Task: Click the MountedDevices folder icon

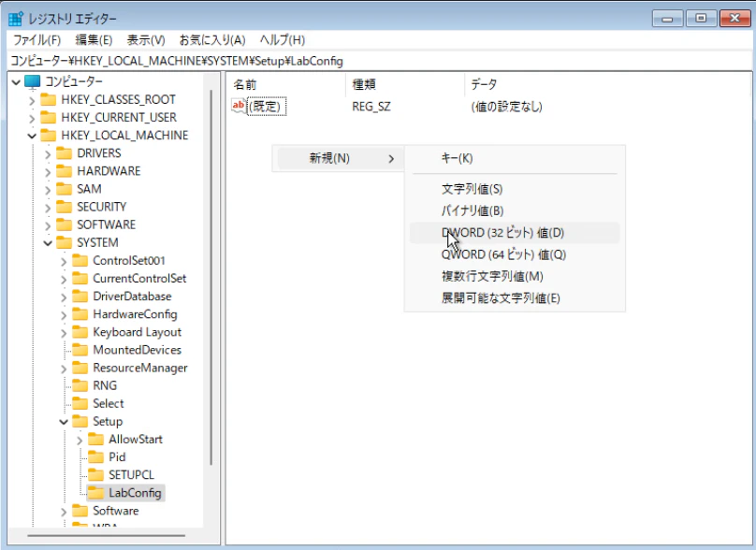Action: (x=80, y=350)
